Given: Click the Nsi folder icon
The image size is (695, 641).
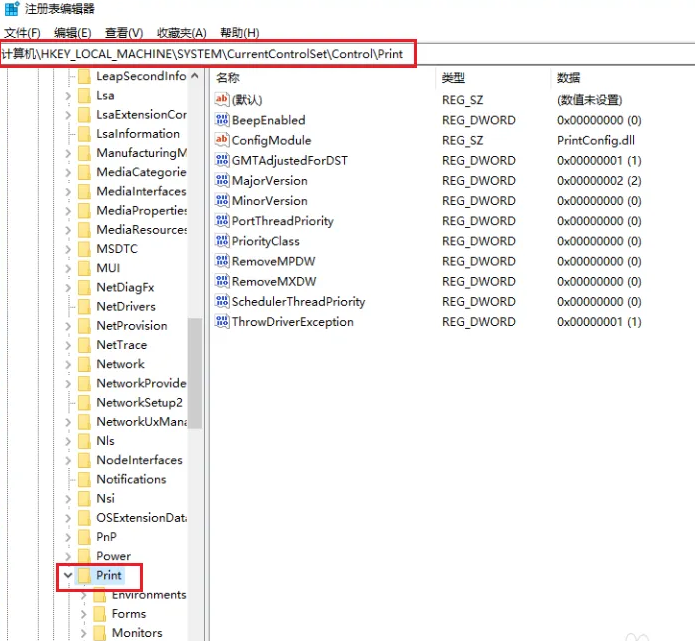Looking at the screenshot, I should click(x=84, y=498).
